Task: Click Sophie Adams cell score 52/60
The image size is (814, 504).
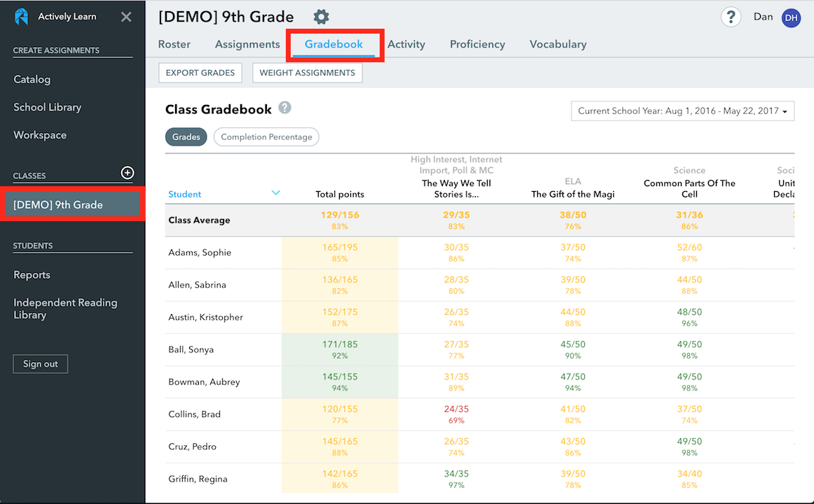Action: point(689,248)
